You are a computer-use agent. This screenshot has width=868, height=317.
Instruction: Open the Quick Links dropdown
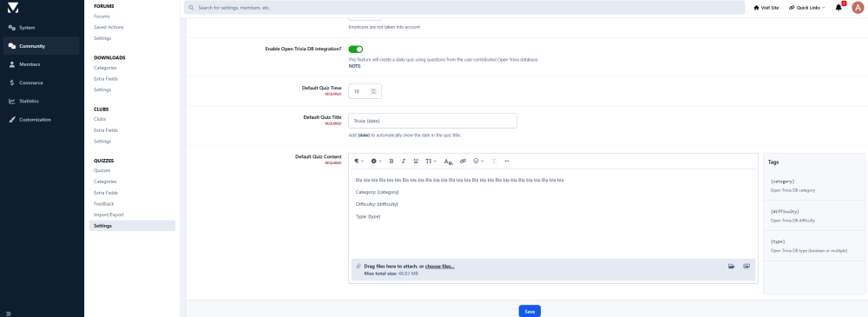[x=807, y=8]
